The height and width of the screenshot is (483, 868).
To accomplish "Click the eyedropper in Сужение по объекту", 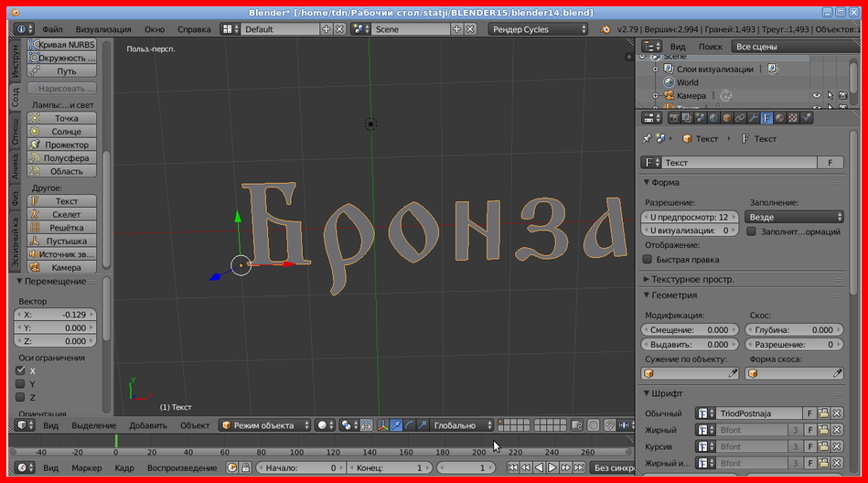I will click(733, 373).
